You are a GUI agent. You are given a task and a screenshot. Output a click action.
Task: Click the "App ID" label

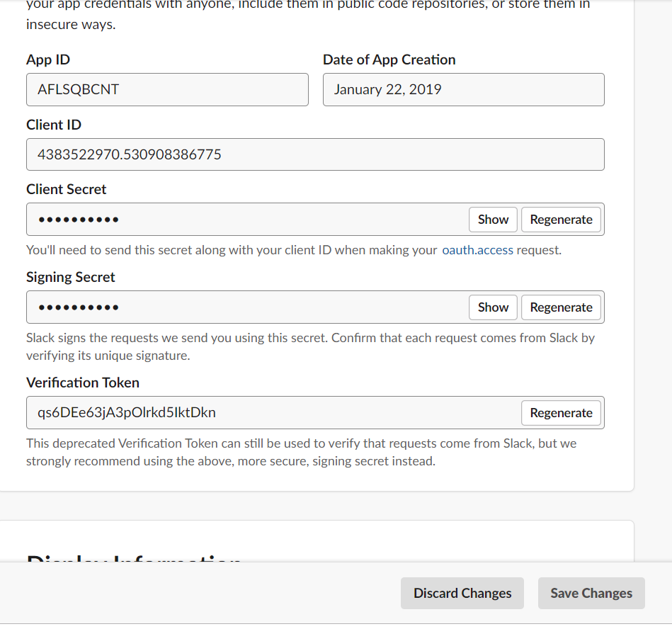tap(48, 59)
